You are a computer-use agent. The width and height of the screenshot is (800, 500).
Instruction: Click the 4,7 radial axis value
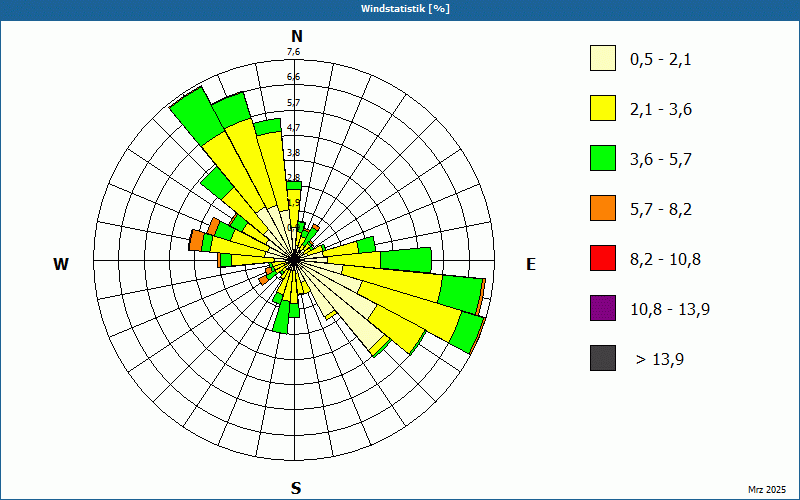[293, 128]
